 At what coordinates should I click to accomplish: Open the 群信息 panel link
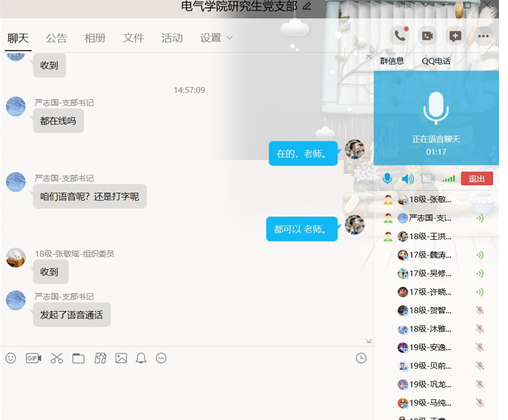(x=392, y=61)
